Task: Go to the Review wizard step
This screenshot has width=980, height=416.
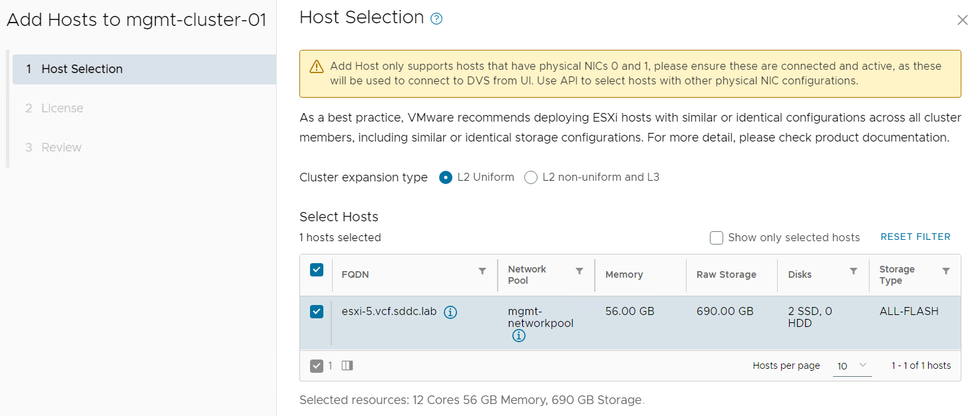Action: pyautogui.click(x=61, y=148)
